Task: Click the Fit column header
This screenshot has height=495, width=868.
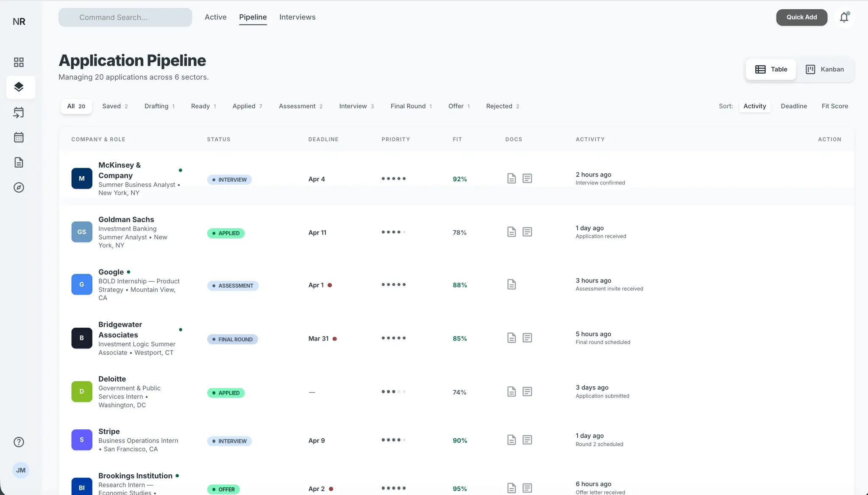Action: coord(457,139)
